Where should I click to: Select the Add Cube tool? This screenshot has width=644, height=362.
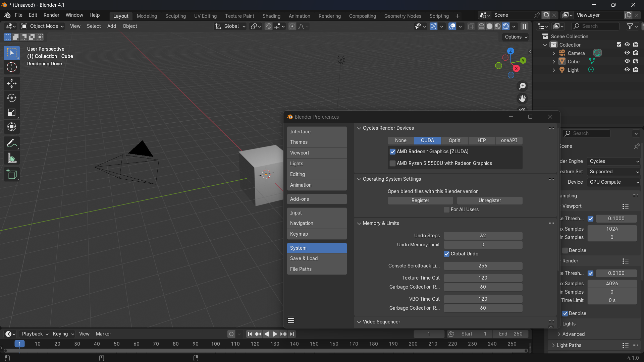point(12,174)
